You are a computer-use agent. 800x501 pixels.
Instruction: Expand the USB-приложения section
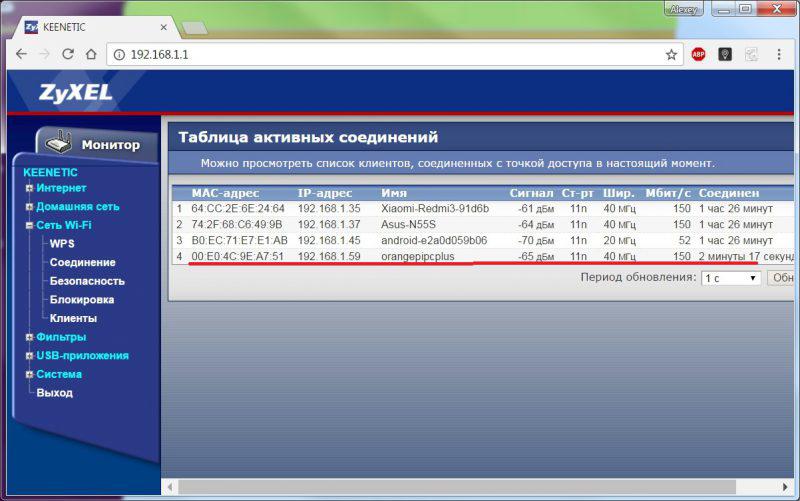click(x=29, y=356)
